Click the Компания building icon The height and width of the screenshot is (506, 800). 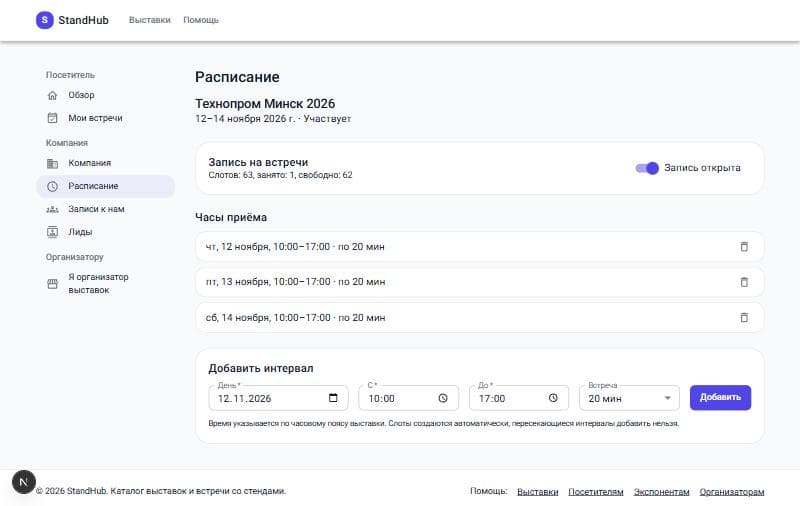coord(53,163)
